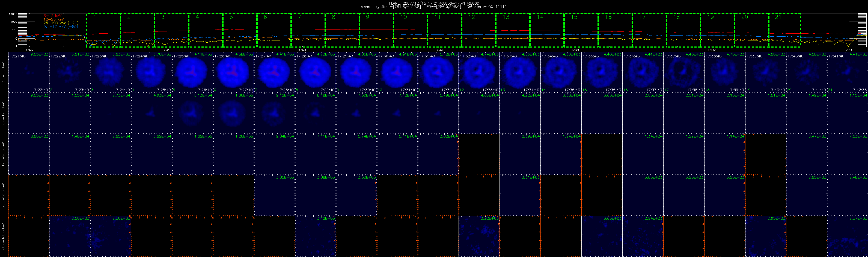Click the 8.47E+03 peak value in 12.0-25.0 keV row
The width and height of the screenshot is (868, 257).
[818, 136]
